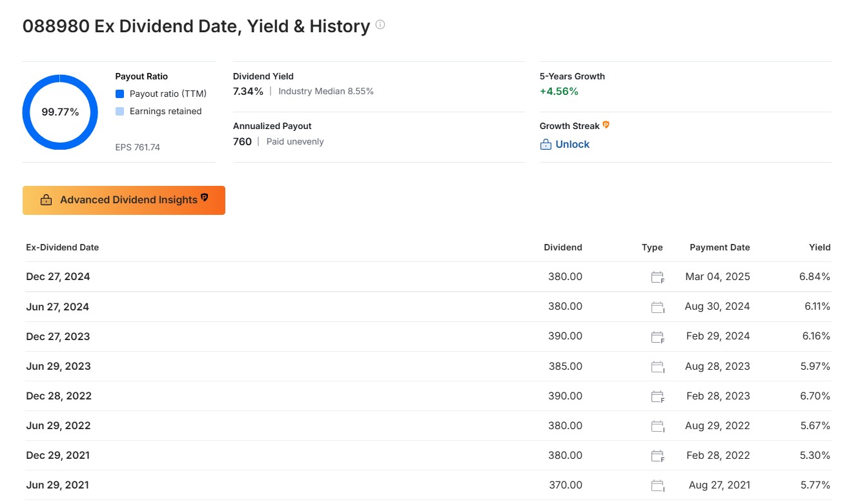Click the type icon for Dec 28, 2022
This screenshot has width=849, height=504.
657,396
